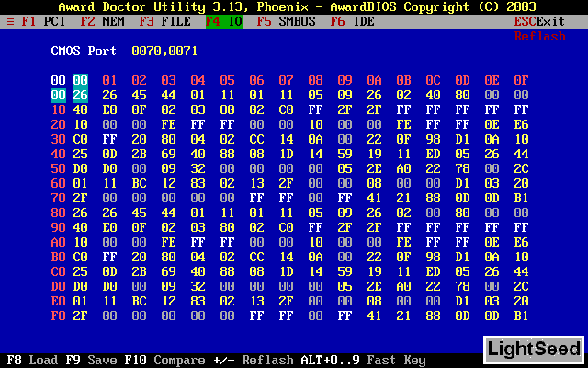This screenshot has height=368, width=588.
Task: Click +/- Reflash in the bottom bar
Action: click(x=254, y=360)
